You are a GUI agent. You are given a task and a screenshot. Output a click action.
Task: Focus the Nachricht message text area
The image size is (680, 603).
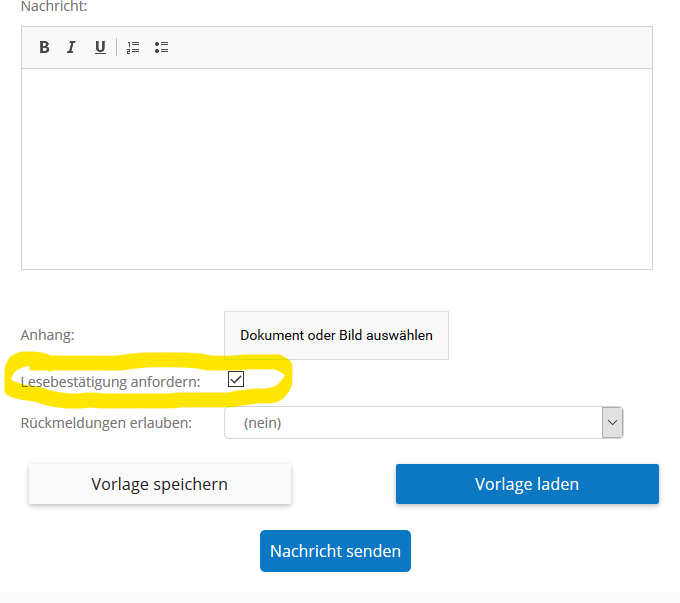tap(337, 169)
